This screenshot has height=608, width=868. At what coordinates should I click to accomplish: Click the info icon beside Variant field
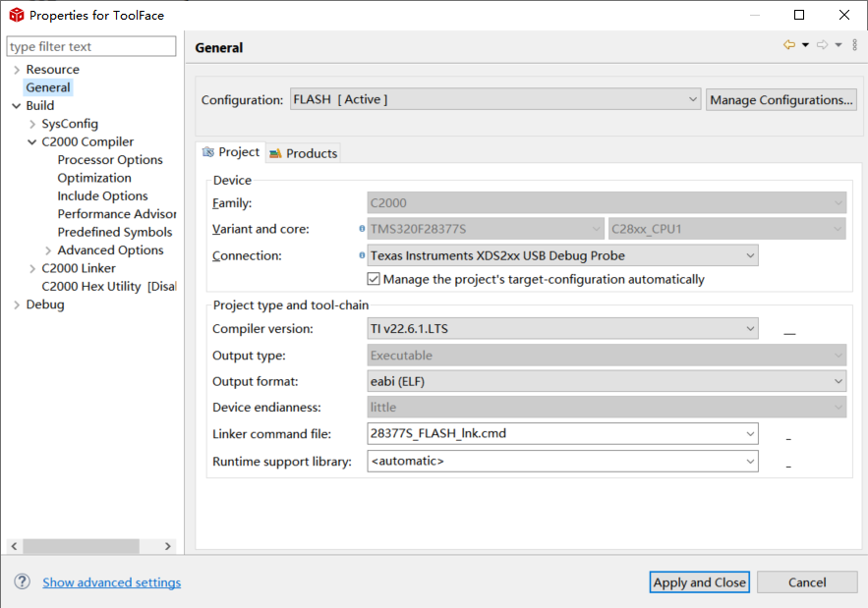[362, 230]
